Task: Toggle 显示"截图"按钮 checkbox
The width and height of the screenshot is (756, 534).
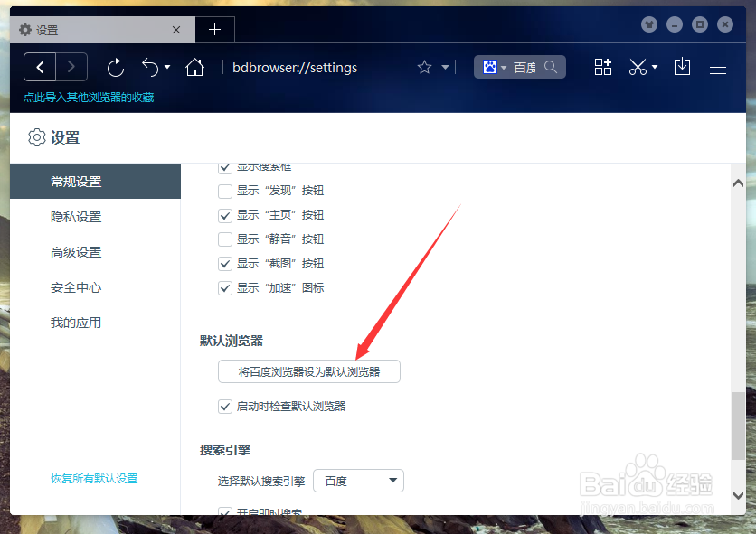Action: click(225, 264)
